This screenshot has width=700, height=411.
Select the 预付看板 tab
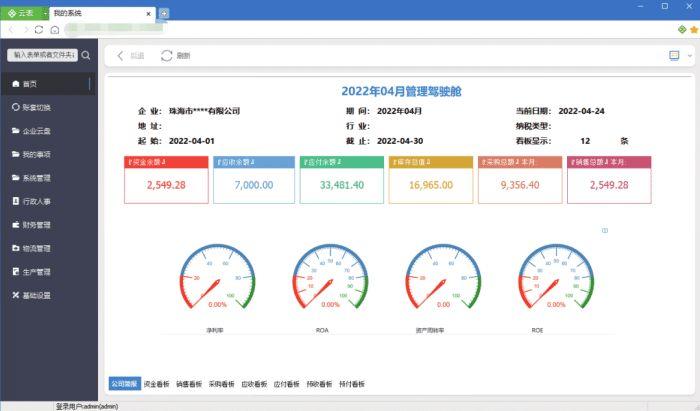pos(352,384)
